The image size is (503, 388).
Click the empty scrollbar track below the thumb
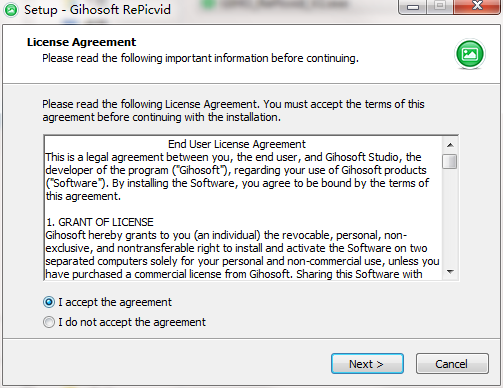click(x=450, y=217)
